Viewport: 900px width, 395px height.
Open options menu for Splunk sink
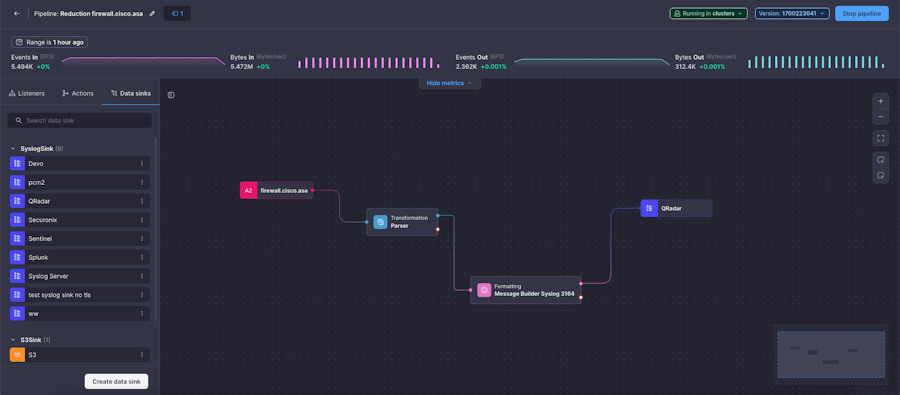point(142,257)
